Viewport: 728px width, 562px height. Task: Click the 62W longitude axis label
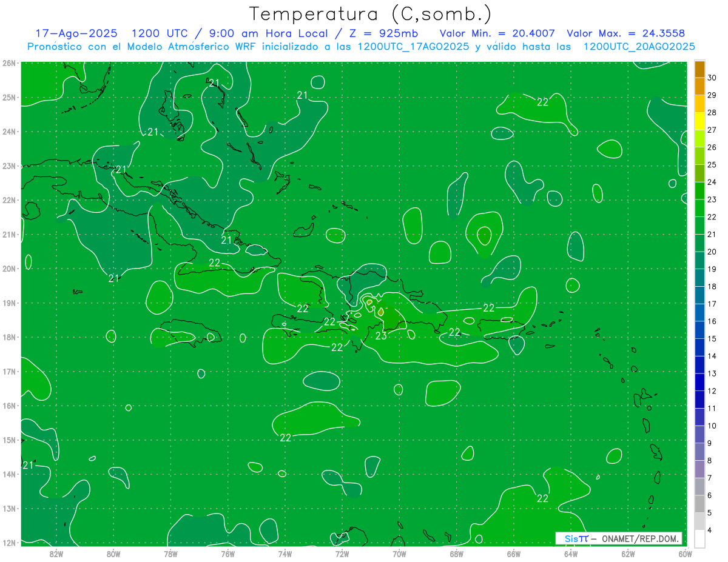(x=628, y=554)
